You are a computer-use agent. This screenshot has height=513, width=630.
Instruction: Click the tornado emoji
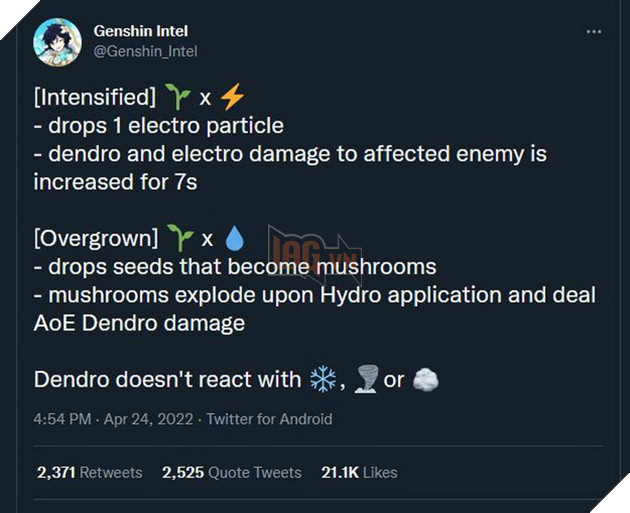tap(364, 379)
